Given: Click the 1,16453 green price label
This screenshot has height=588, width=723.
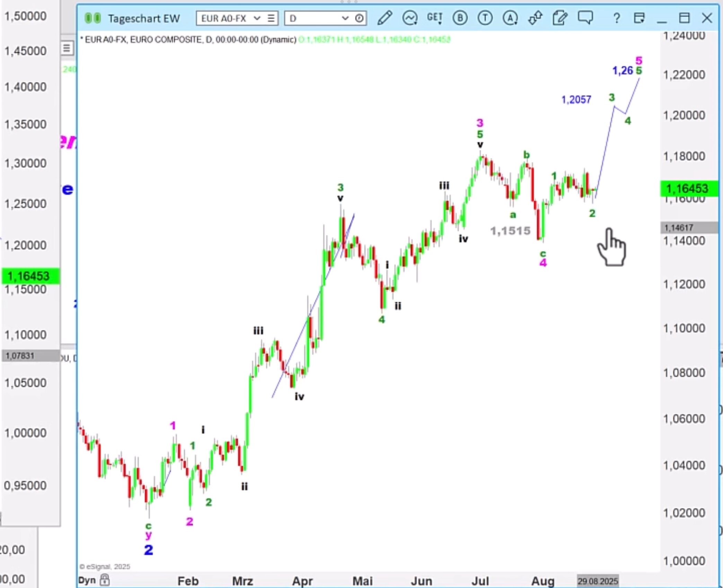Looking at the screenshot, I should click(x=687, y=189).
